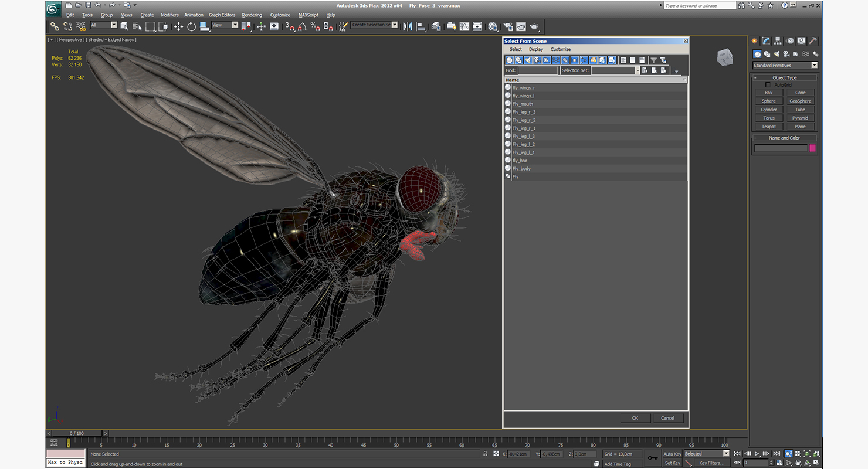The image size is (868, 469).
Task: Switch to Shapes category in Create panel
Action: 767,54
